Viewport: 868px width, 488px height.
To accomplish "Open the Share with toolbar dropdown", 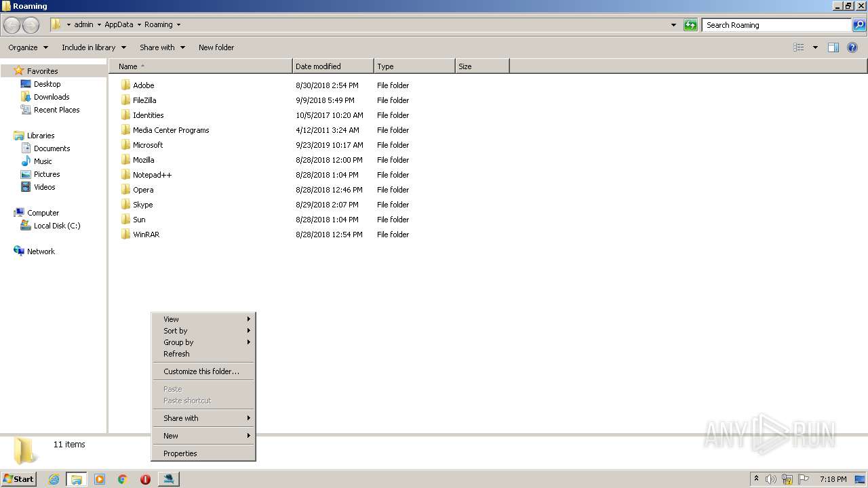I will point(162,47).
